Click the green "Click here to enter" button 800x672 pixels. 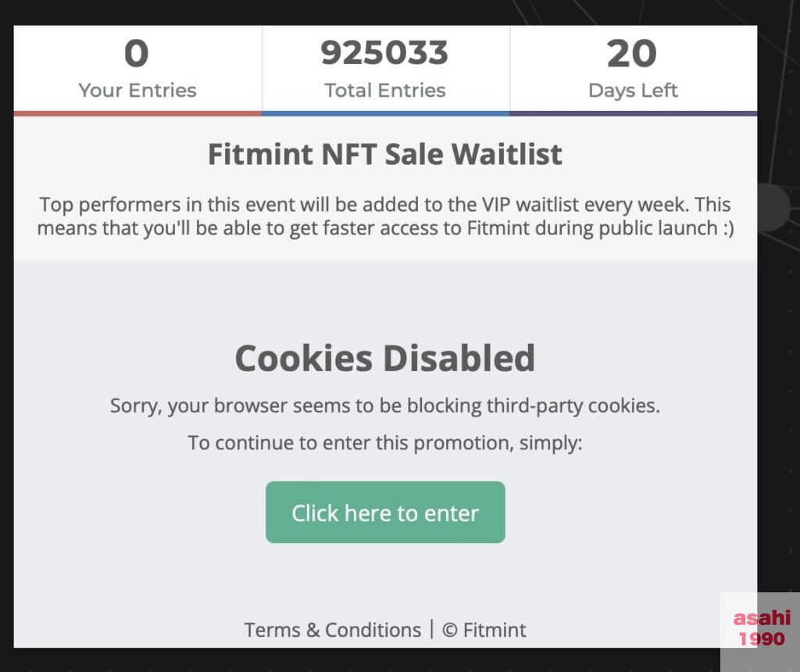click(x=385, y=513)
